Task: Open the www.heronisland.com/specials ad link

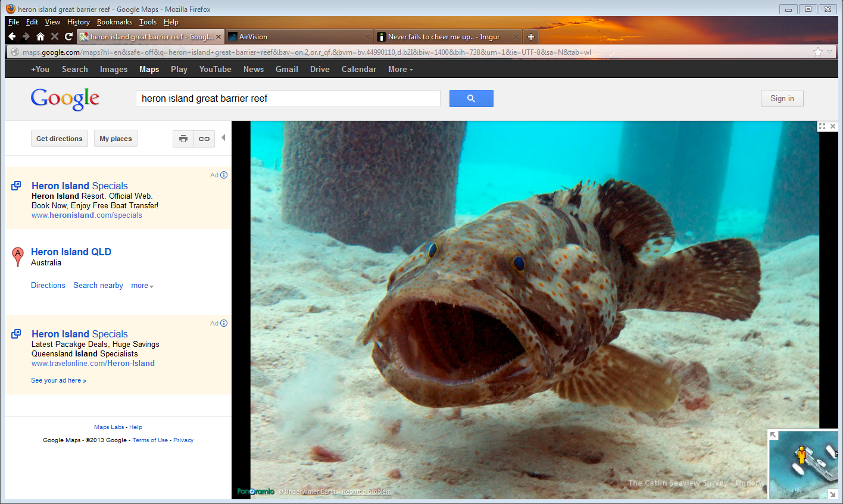Action: coord(87,215)
